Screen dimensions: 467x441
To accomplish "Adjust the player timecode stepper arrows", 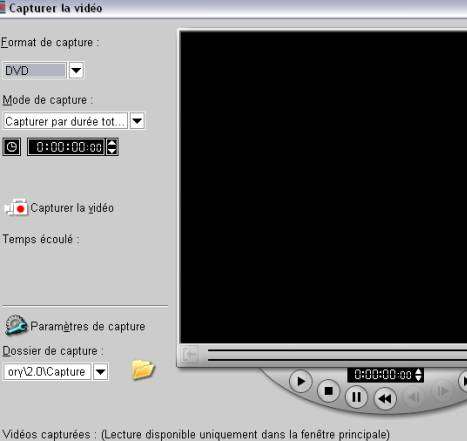I will [418, 375].
